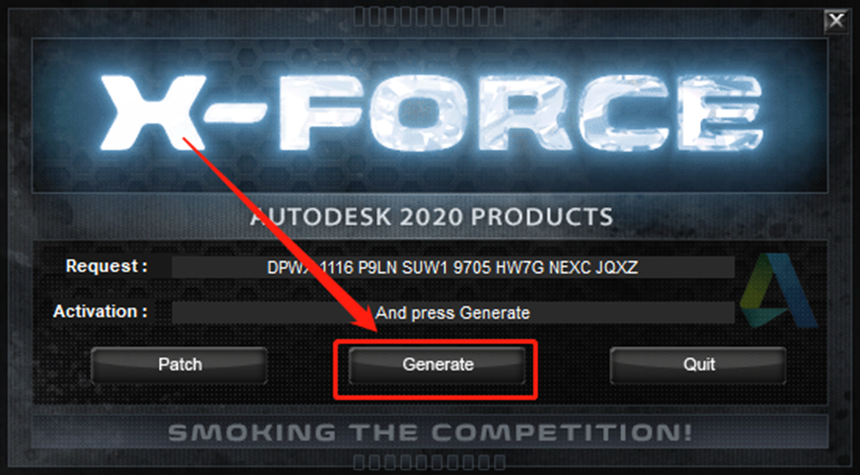Click the word COMPETITION! in bottom banner

(561, 433)
